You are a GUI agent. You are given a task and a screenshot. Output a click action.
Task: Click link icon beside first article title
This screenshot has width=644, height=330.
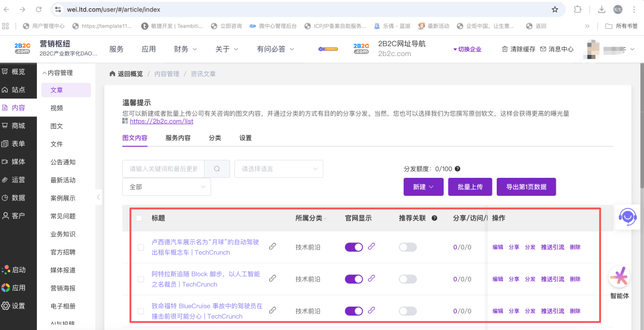point(273,246)
